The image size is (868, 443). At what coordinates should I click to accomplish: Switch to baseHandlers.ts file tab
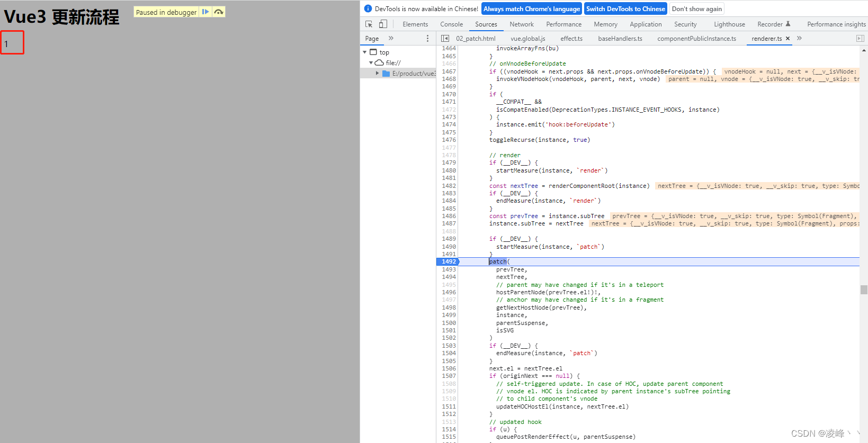click(620, 38)
